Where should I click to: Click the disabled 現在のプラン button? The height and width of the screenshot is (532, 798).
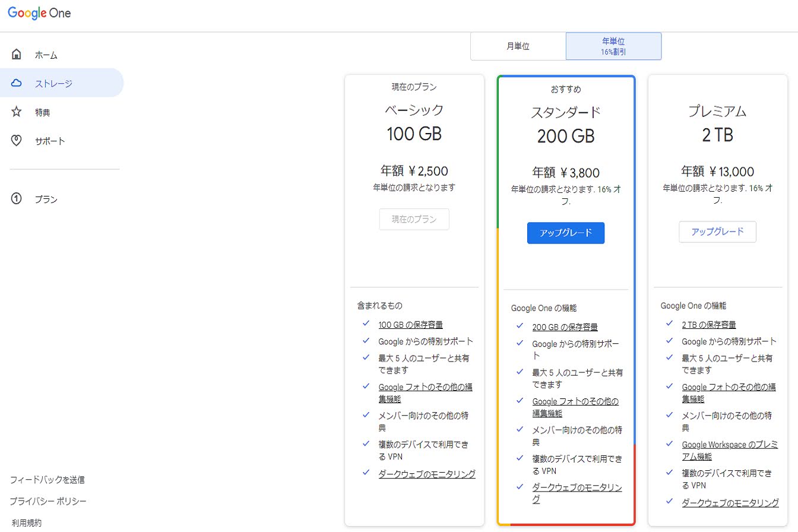414,219
